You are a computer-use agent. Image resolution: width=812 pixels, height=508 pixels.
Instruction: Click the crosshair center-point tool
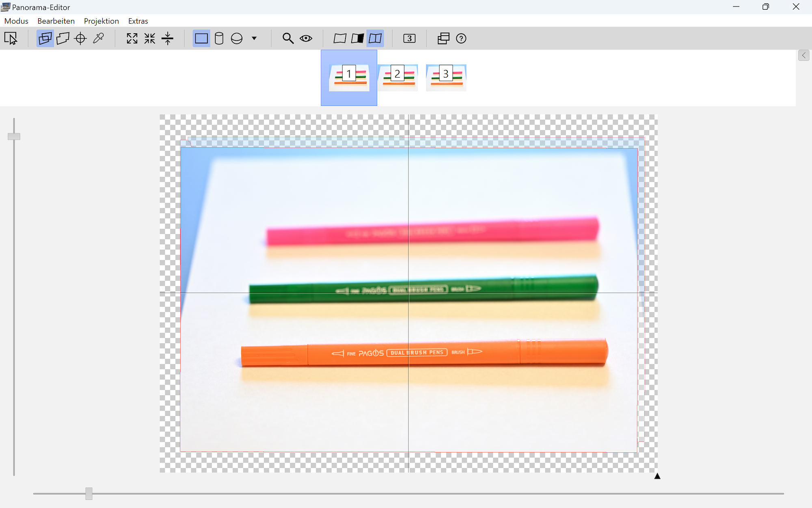[x=80, y=39]
